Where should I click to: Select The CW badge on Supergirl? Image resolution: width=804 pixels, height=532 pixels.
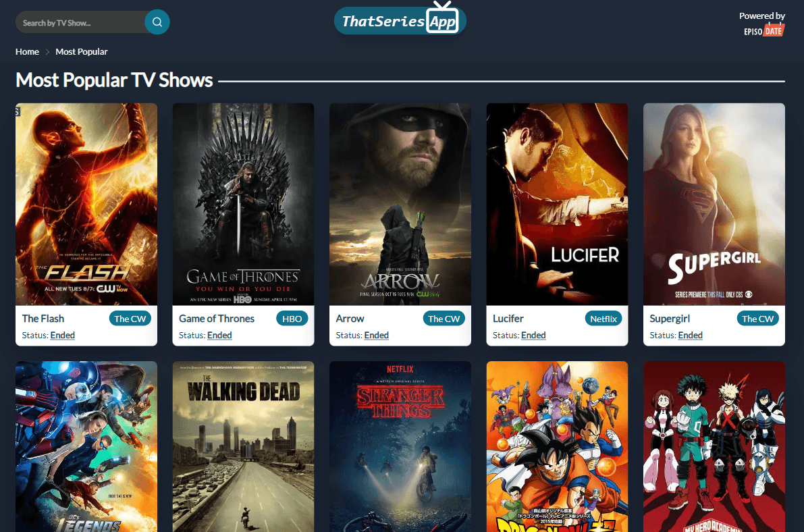[758, 319]
